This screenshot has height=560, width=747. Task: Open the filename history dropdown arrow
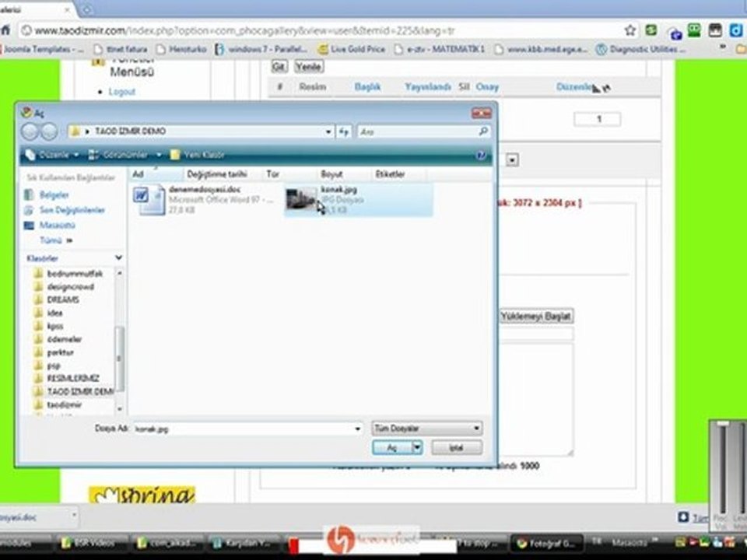[358, 429]
